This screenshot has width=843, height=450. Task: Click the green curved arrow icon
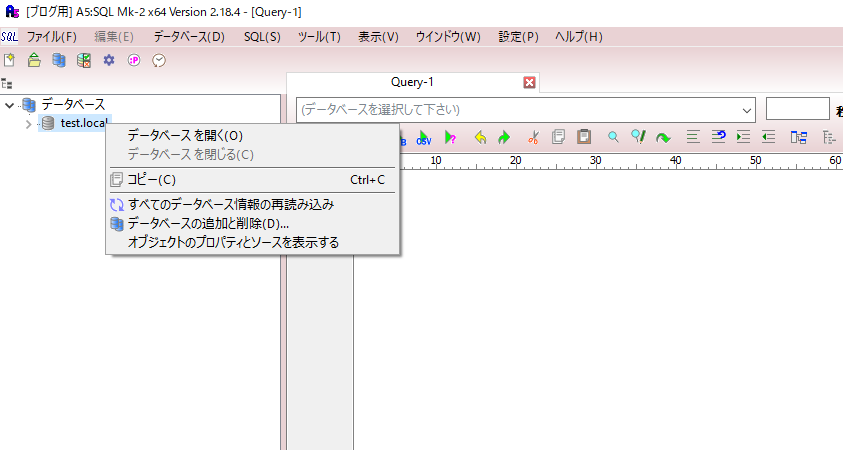[663, 138]
